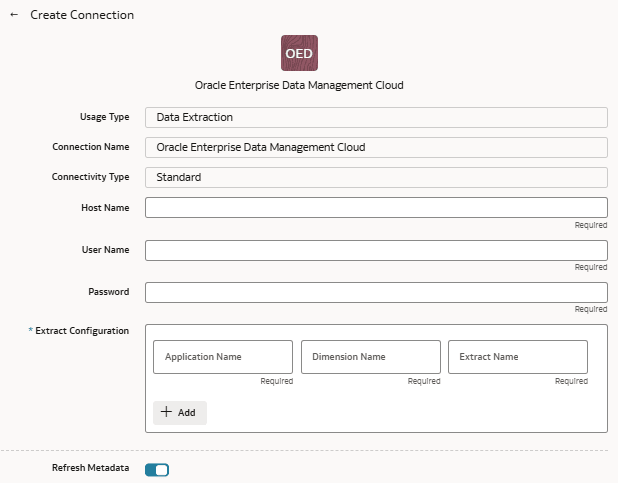Click the User Name label
The image size is (618, 483).
pyautogui.click(x=106, y=250)
